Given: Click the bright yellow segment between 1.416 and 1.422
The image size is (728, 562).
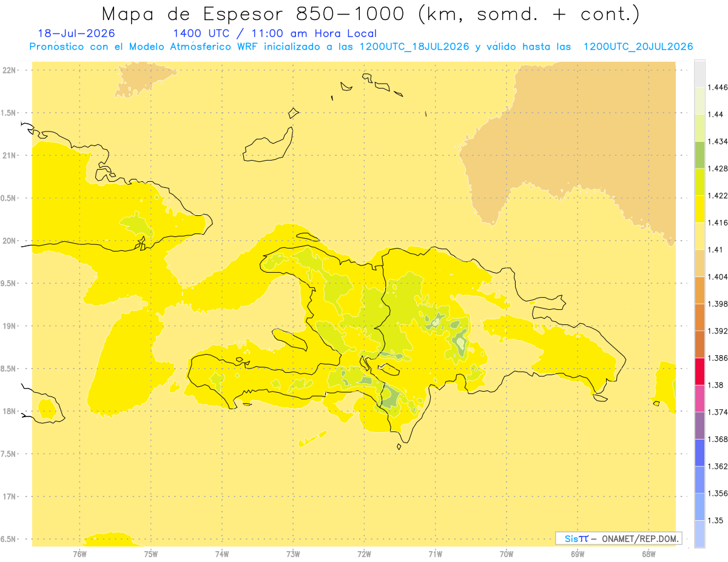Looking at the screenshot, I should 699,209.
